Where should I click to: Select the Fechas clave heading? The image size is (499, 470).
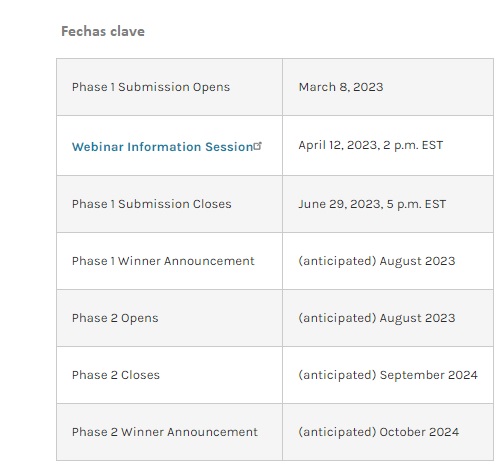click(103, 31)
